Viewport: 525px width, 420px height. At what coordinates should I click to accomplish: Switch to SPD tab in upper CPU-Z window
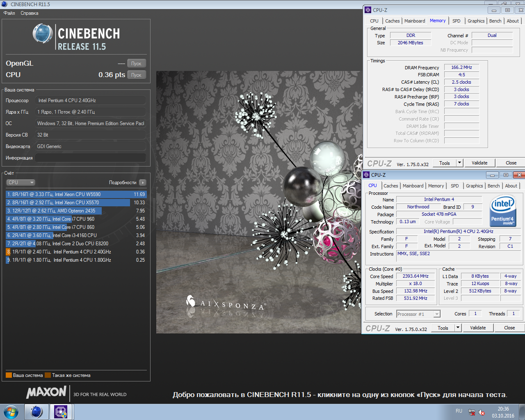pos(457,21)
